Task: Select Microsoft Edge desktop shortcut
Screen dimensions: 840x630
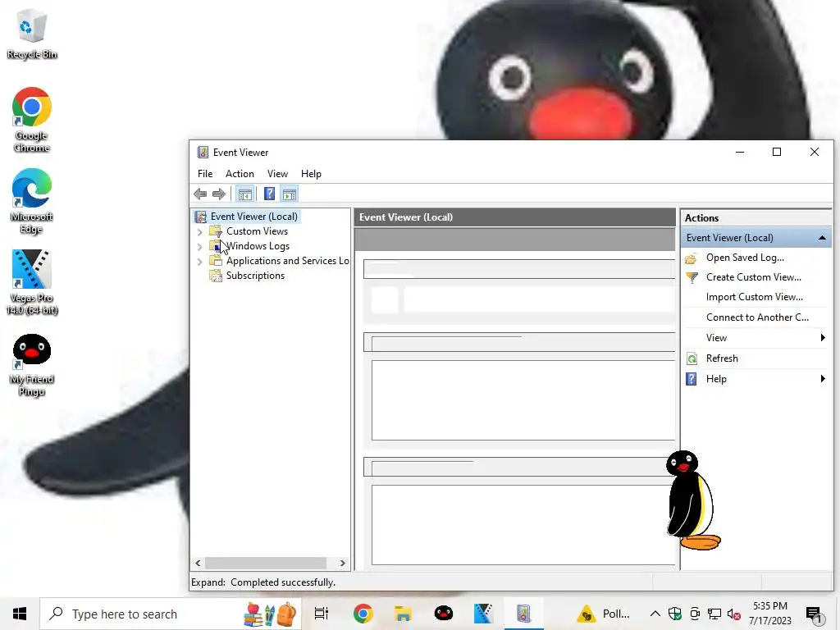Action: click(x=32, y=202)
